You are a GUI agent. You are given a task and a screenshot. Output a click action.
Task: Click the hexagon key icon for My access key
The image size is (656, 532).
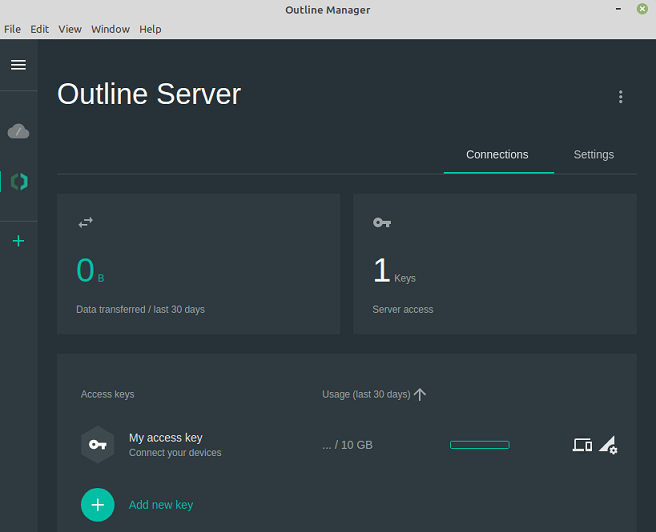(97, 445)
